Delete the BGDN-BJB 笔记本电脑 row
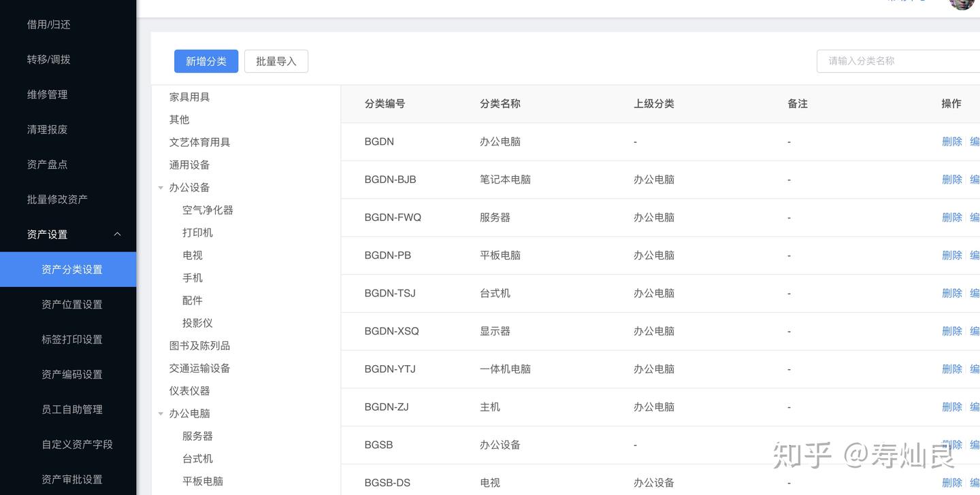This screenshot has height=495, width=980. click(x=951, y=180)
